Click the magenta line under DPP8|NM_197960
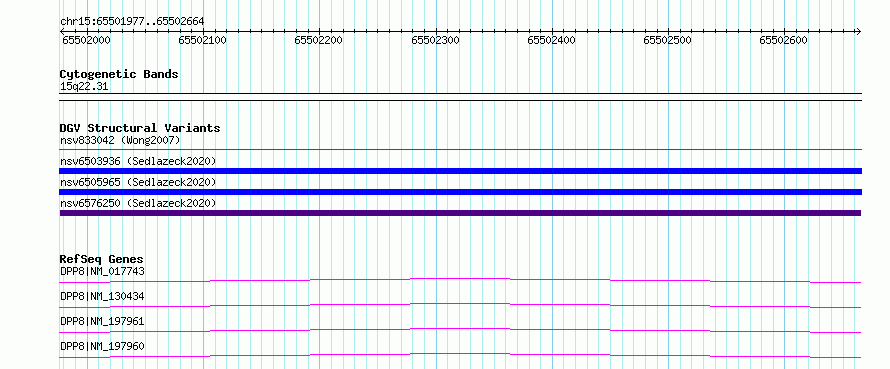Image resolution: width=890 pixels, height=369 pixels. 460,355
